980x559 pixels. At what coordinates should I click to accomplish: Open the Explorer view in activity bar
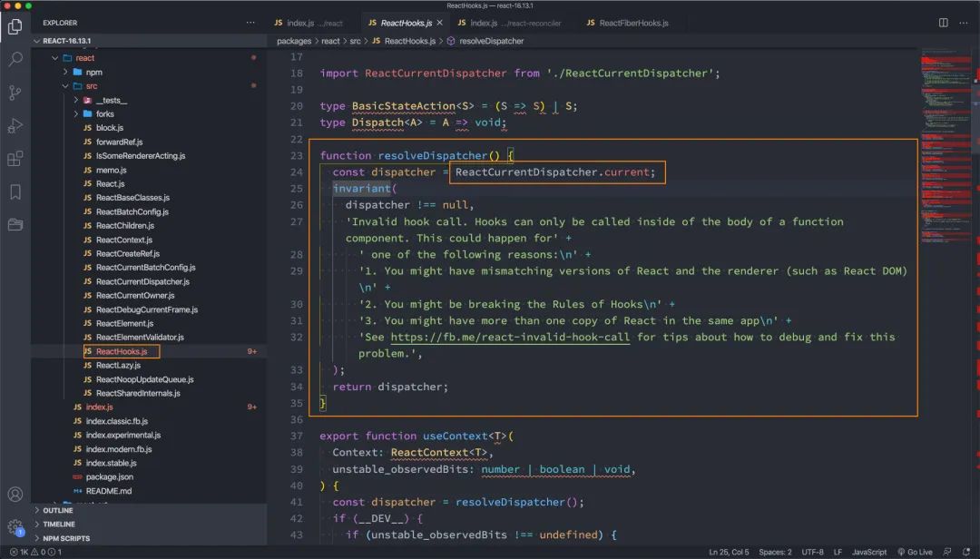click(15, 26)
